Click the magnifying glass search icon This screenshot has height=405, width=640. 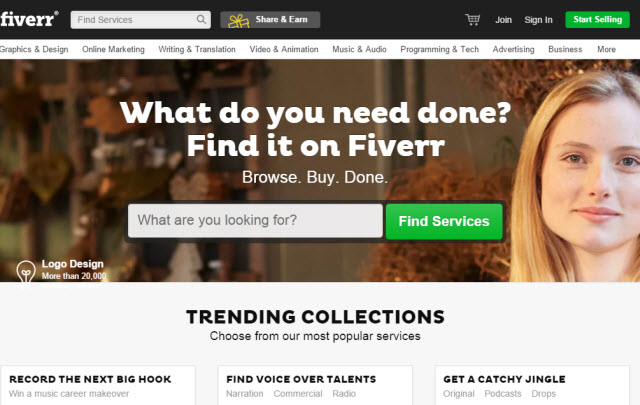[201, 19]
